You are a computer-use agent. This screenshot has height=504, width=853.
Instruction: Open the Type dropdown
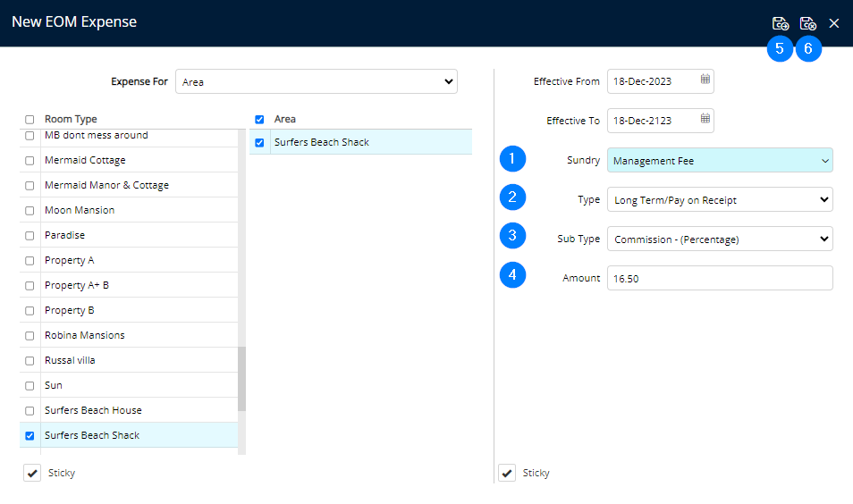(x=720, y=200)
